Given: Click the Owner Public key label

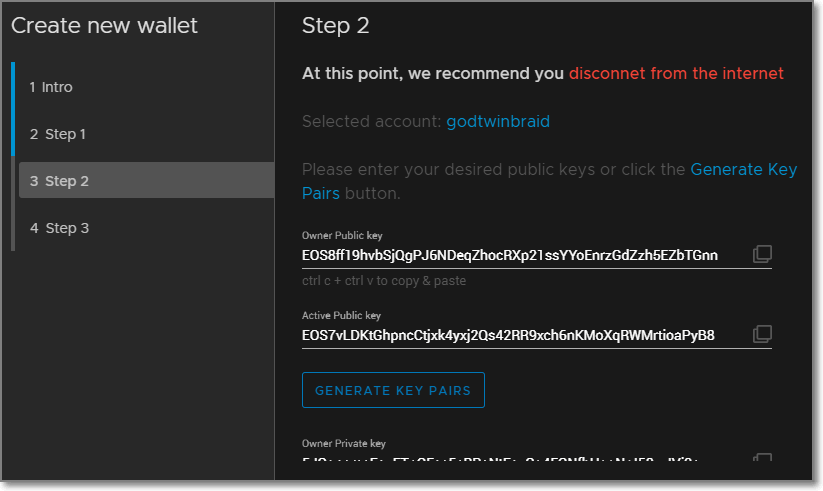Looking at the screenshot, I should click(341, 236).
